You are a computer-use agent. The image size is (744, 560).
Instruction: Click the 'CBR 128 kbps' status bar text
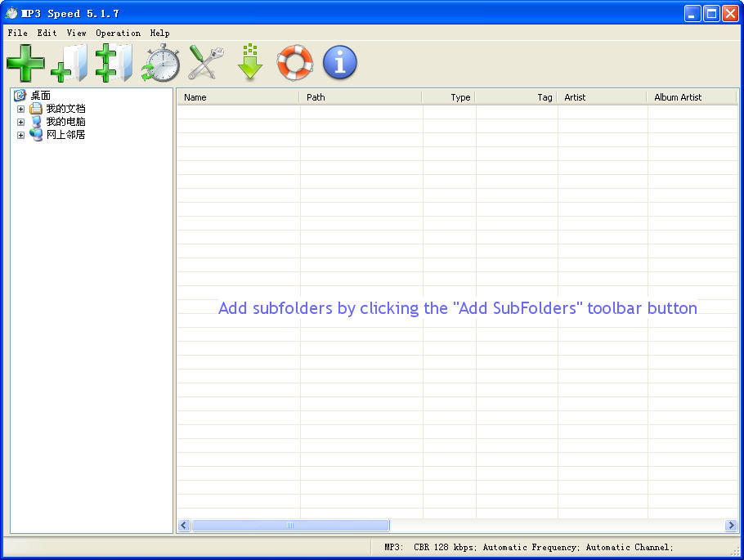point(443,547)
